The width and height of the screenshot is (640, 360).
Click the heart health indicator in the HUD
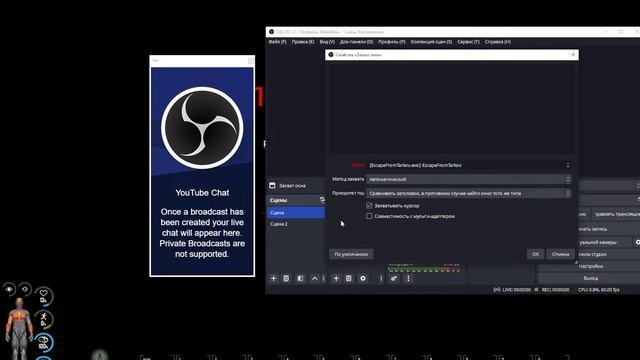(x=43, y=296)
